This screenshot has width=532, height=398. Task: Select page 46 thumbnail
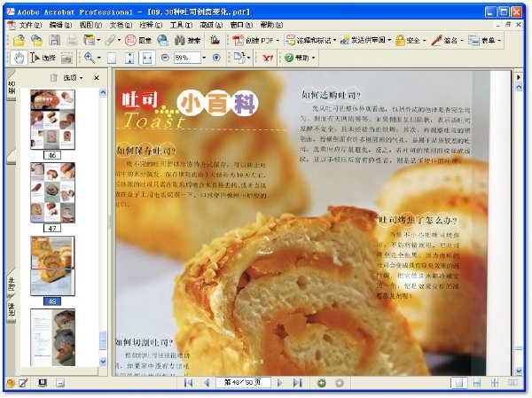(52, 120)
